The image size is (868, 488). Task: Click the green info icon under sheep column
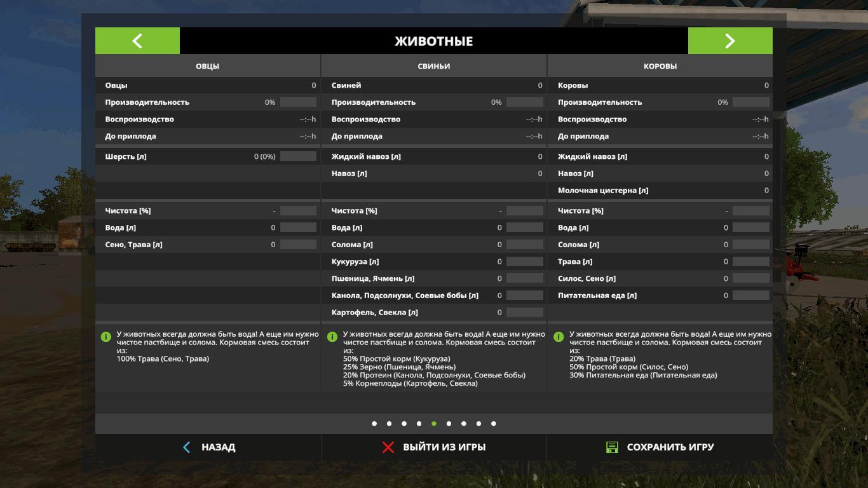pyautogui.click(x=106, y=337)
